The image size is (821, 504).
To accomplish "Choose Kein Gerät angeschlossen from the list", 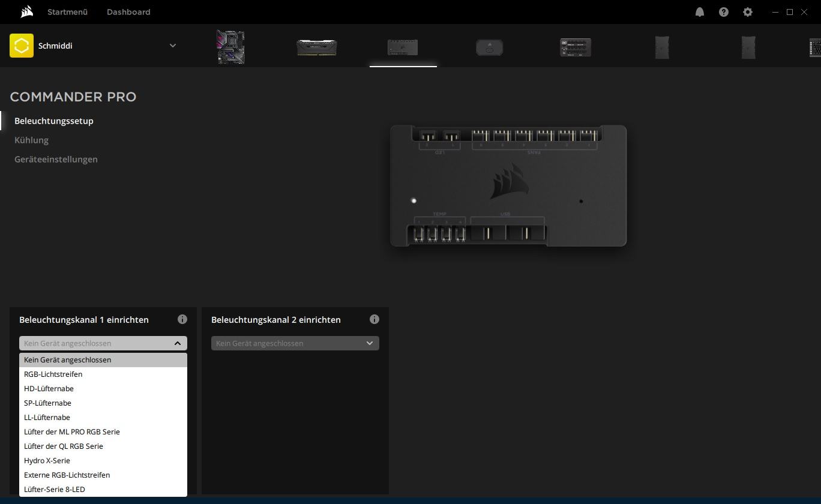I will 103,360.
